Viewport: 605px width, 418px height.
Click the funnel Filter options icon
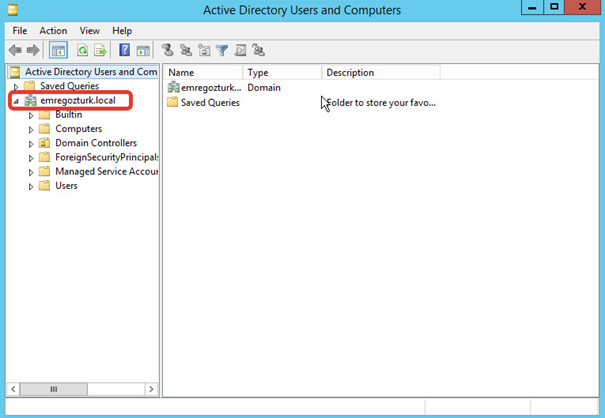(x=222, y=50)
